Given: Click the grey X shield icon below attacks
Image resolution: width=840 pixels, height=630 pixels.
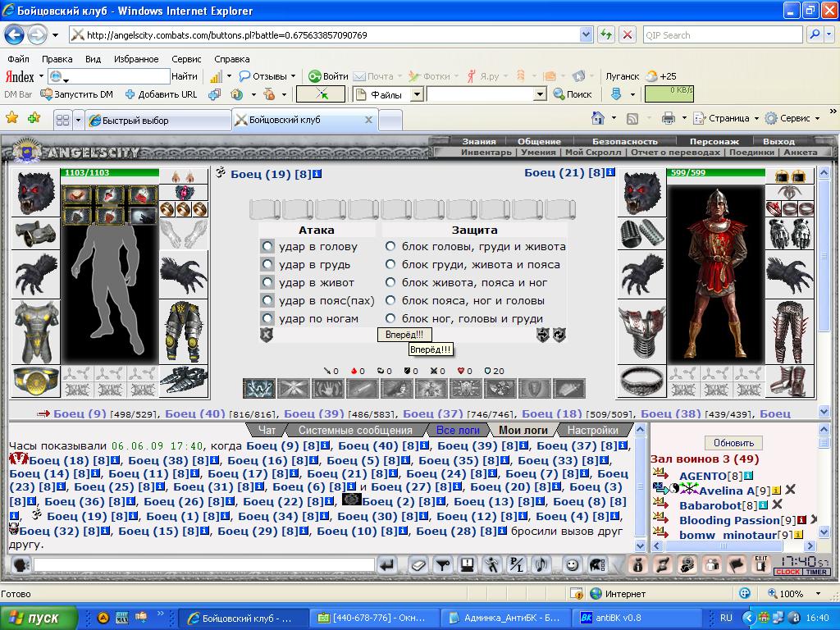Looking at the screenshot, I should point(267,335).
